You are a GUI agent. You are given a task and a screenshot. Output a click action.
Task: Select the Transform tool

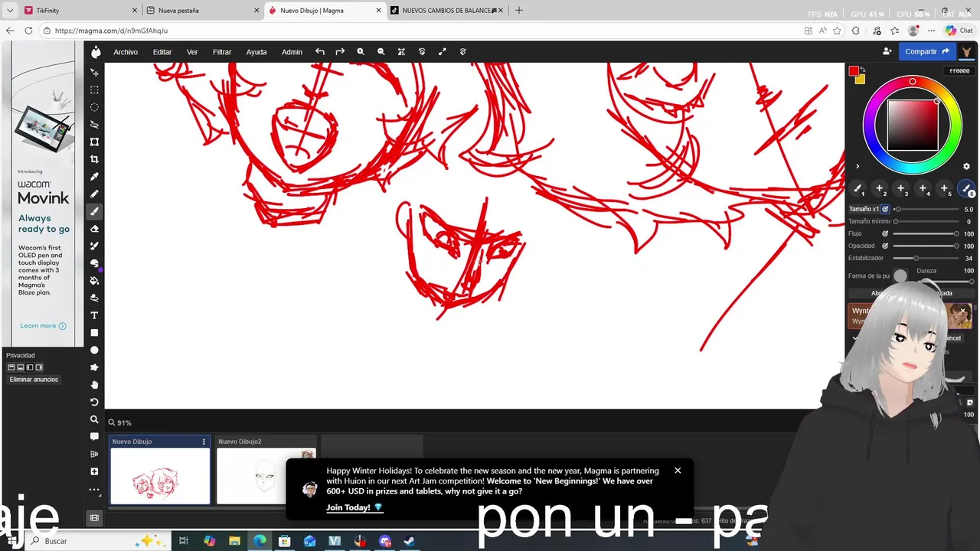tap(95, 142)
